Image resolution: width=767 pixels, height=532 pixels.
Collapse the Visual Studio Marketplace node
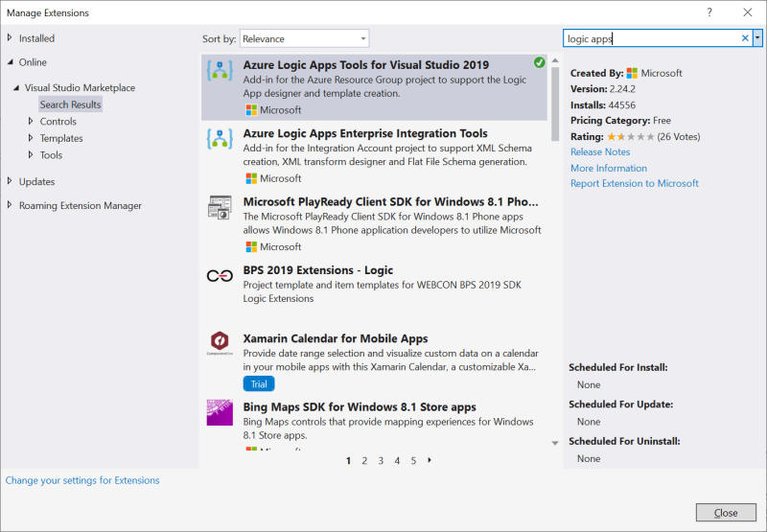coord(16,88)
